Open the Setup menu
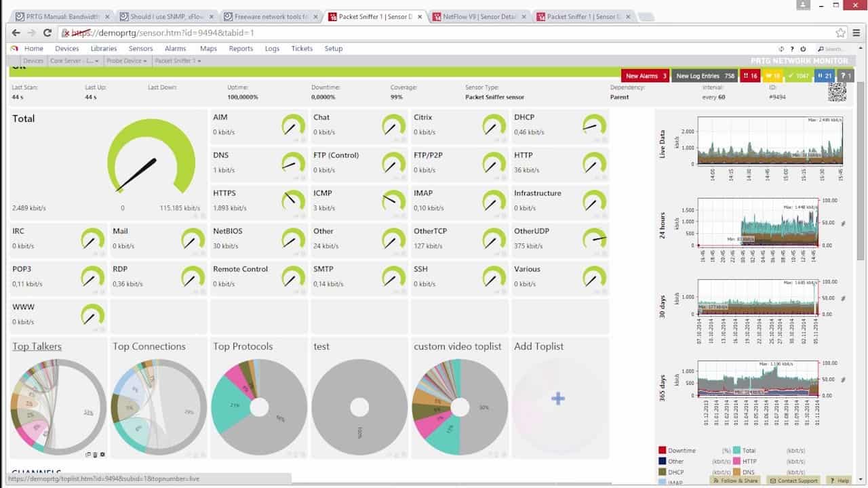Viewport: 868px width, 488px height. pos(334,48)
